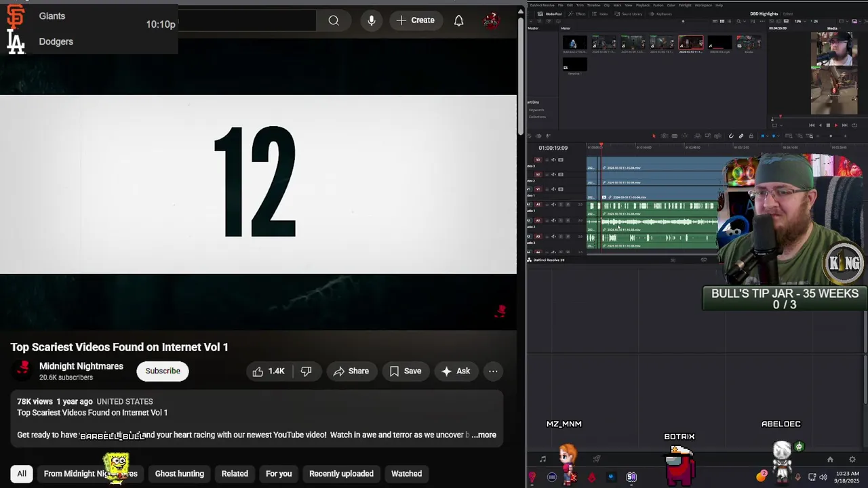Image resolution: width=868 pixels, height=488 pixels.
Task: Select the trim edit tool next to pointer
Action: pos(664,136)
